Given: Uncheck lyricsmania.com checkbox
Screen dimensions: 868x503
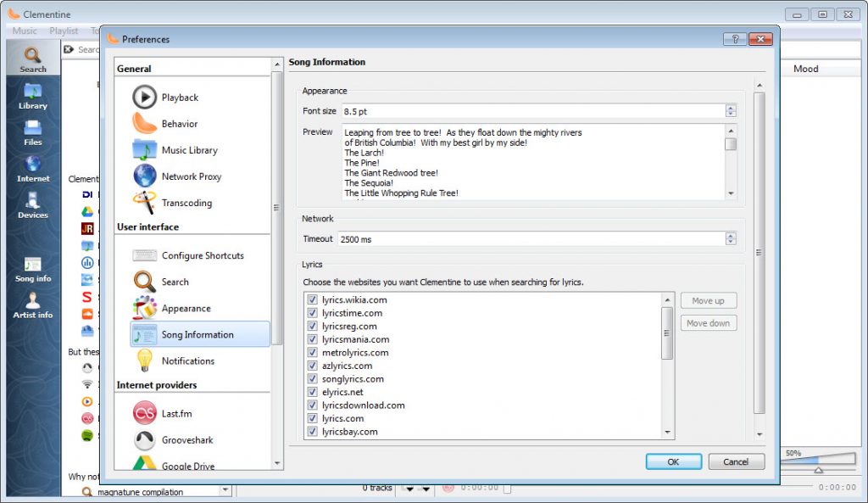Looking at the screenshot, I should coord(312,339).
